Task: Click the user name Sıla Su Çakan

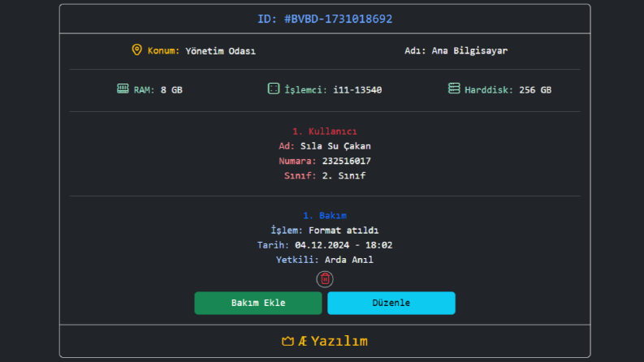Action: tap(335, 146)
